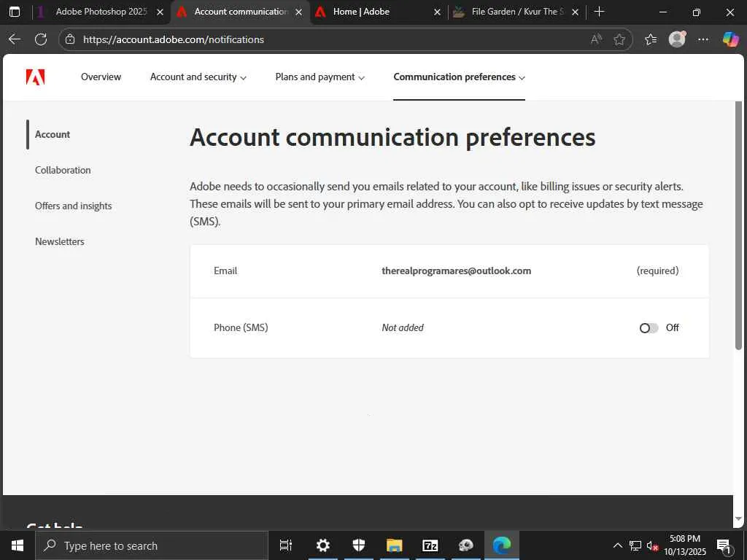Screen dimensions: 747x560
Task: Open the tab actions menu icon
Action: [15, 12]
